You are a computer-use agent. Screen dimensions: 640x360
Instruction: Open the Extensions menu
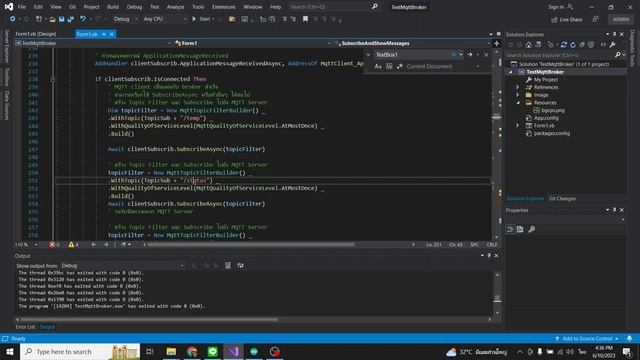tap(224, 7)
